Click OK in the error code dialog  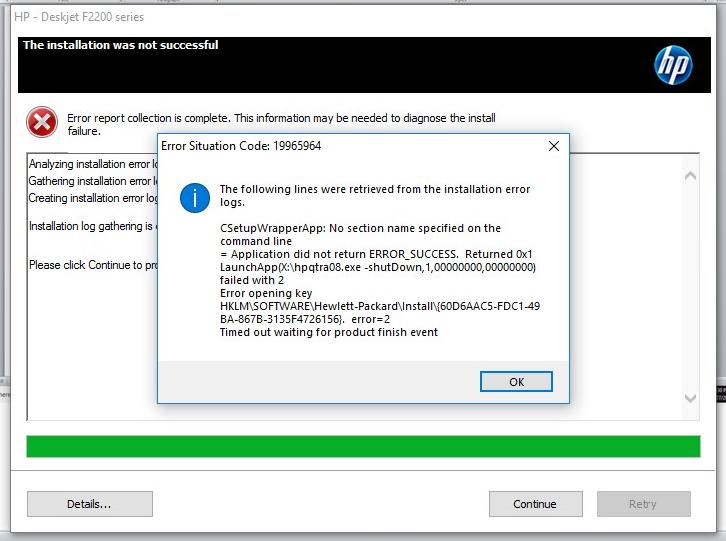pos(516,382)
